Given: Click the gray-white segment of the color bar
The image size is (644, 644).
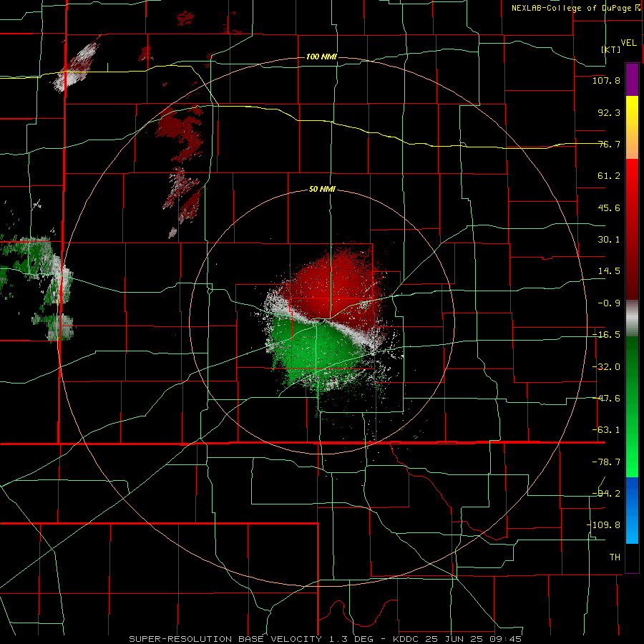Looking at the screenshot, I should click(632, 318).
